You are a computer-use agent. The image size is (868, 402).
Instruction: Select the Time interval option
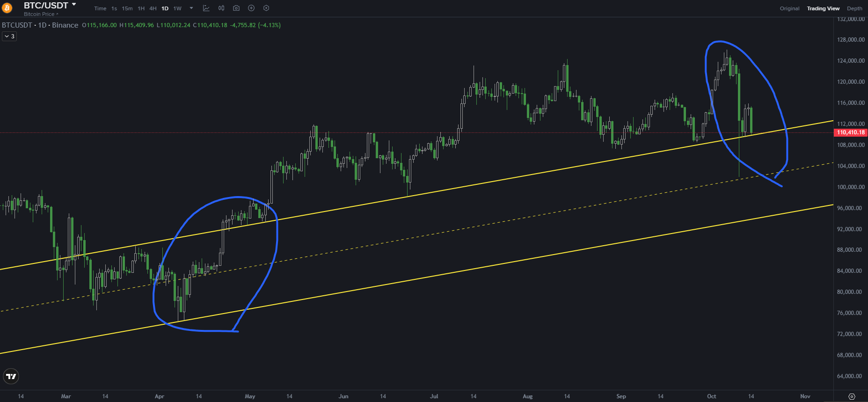coord(100,8)
